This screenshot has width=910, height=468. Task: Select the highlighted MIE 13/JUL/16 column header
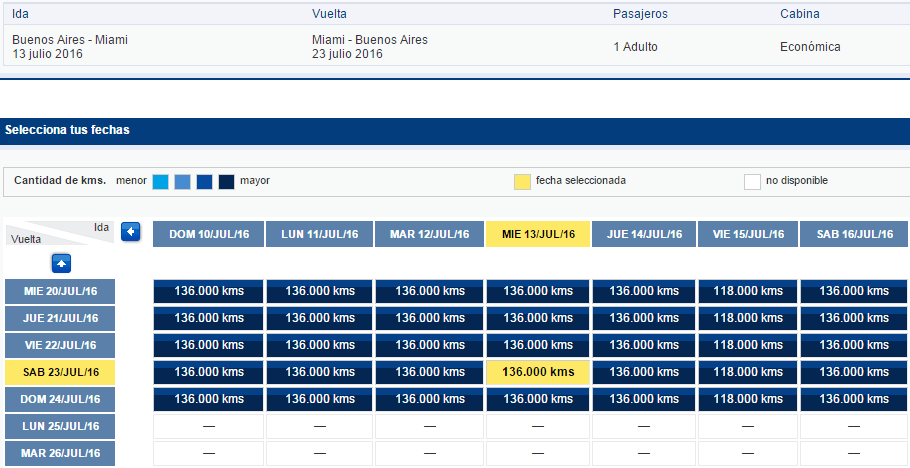[538, 234]
